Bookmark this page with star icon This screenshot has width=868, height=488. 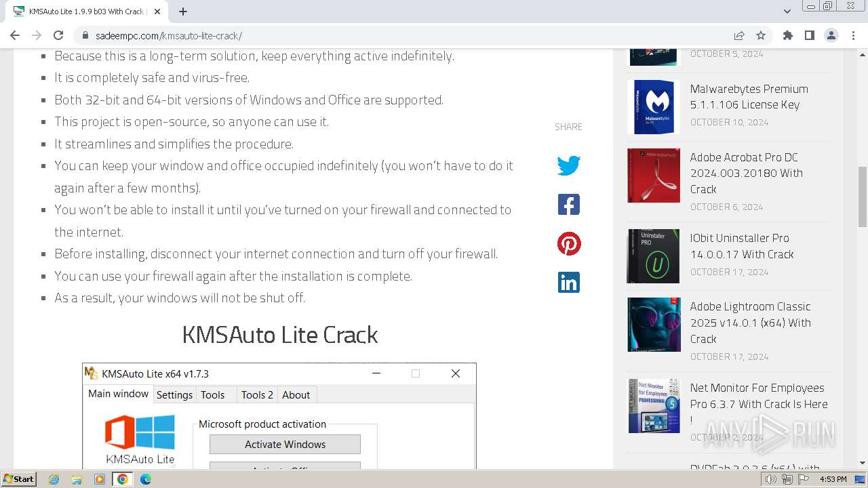[761, 35]
